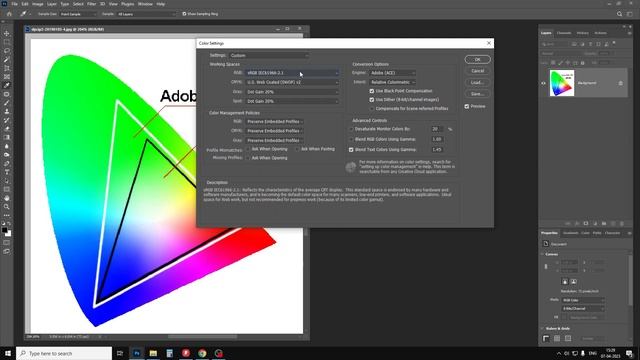
Task: Open the Intent dropdown Relative Colorimetric
Action: (392, 82)
